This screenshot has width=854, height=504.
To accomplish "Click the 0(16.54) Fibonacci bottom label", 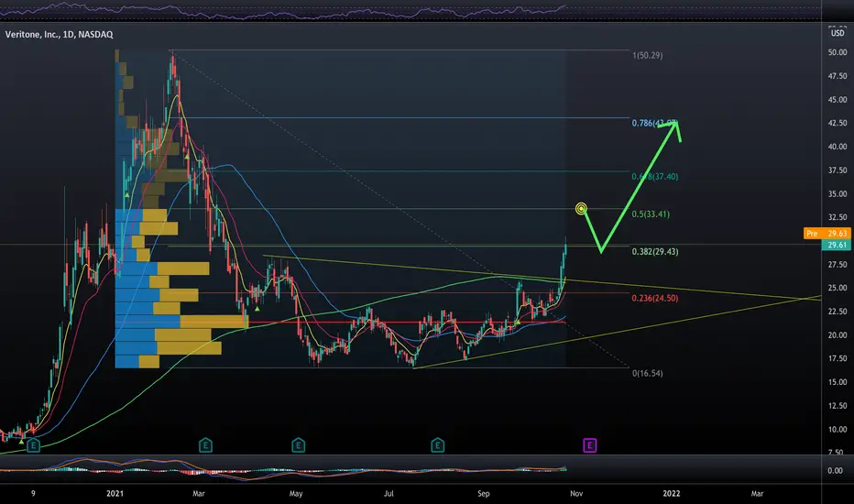I will coord(648,373).
